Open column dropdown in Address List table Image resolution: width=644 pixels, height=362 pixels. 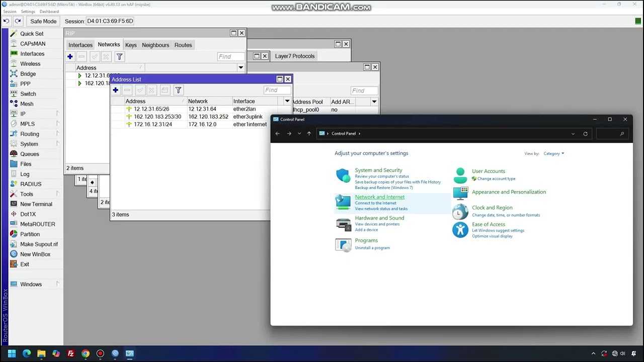click(x=287, y=101)
